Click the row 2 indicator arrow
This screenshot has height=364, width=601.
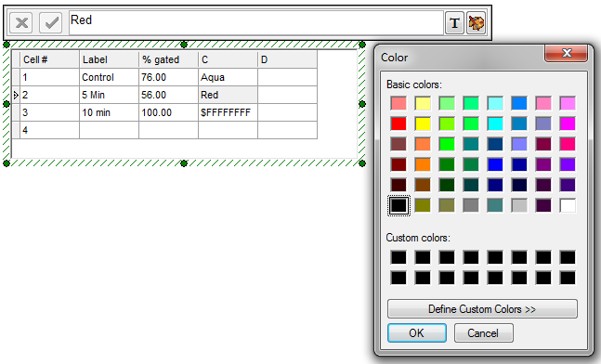pos(16,95)
